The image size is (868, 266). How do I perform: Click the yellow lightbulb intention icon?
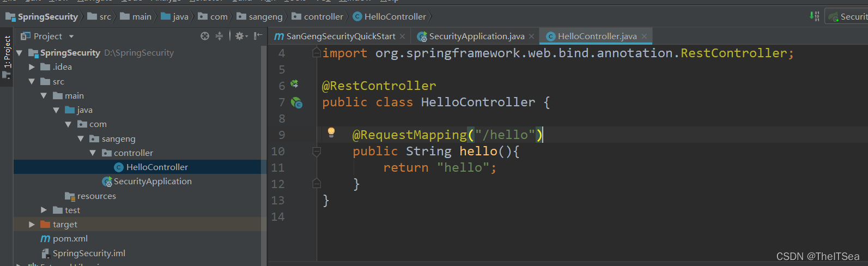point(331,132)
